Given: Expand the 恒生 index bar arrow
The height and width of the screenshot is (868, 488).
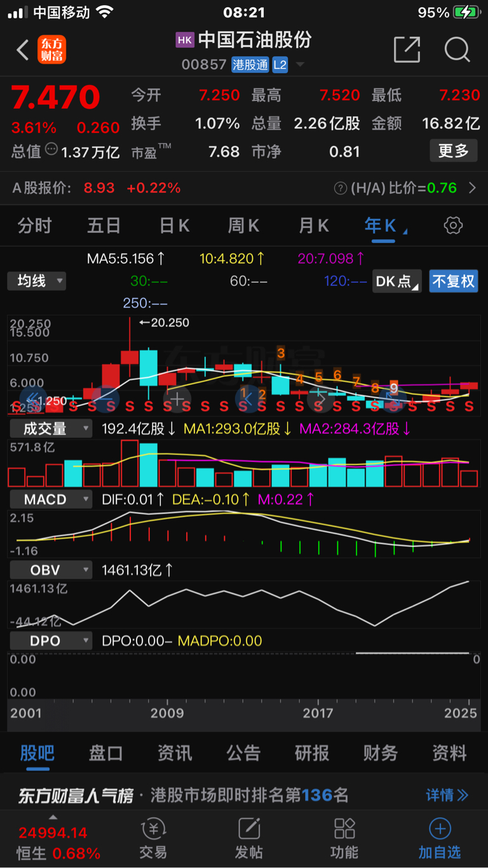Looking at the screenshot, I should 53,817.
